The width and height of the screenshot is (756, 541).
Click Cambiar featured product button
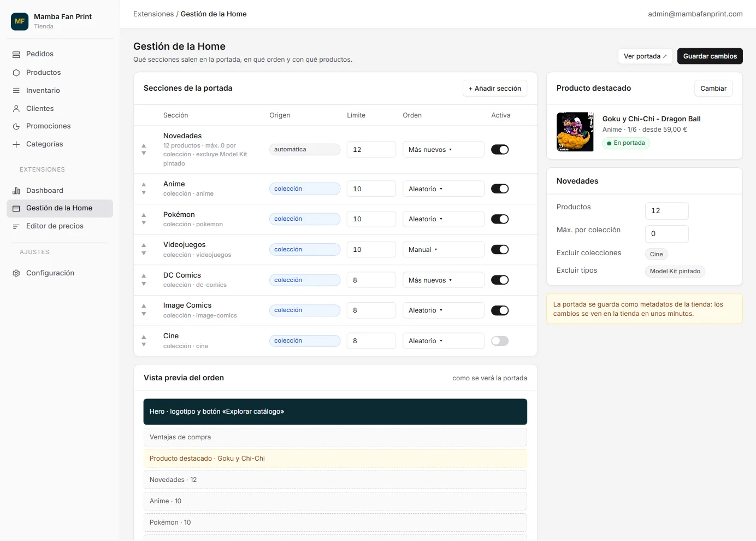point(713,89)
